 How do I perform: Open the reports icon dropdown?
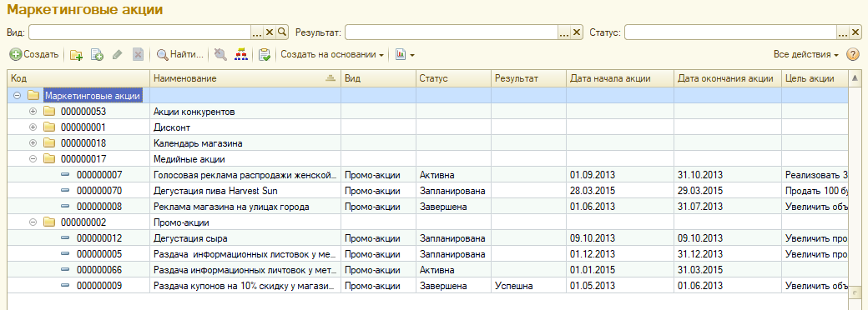(x=405, y=55)
